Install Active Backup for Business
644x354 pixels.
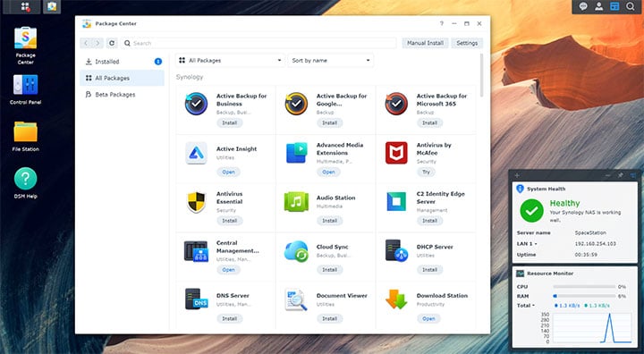tap(230, 122)
